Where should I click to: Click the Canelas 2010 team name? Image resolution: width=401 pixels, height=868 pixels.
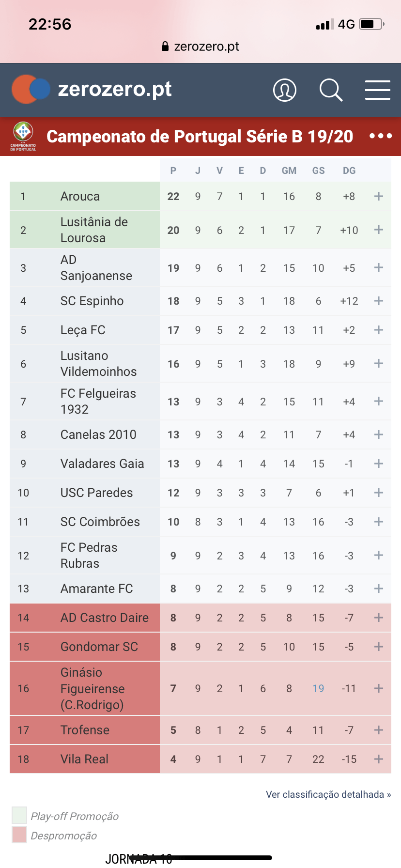click(x=98, y=434)
